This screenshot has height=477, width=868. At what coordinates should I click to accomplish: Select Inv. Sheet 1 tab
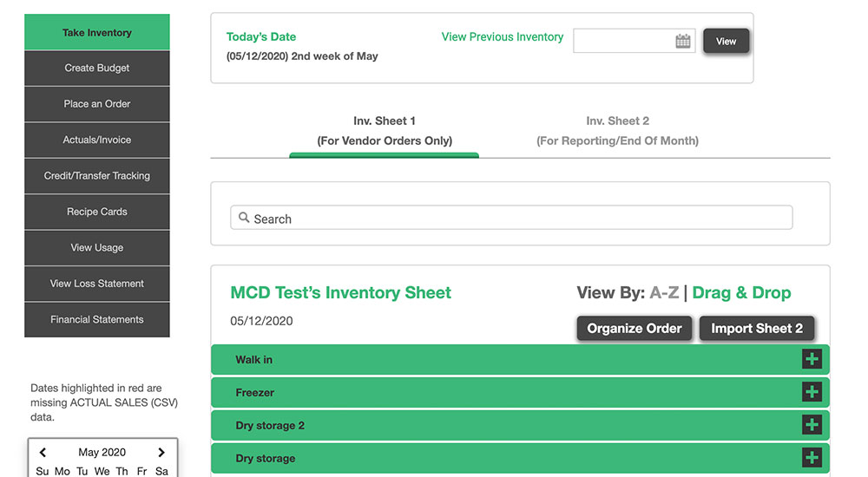coord(385,131)
